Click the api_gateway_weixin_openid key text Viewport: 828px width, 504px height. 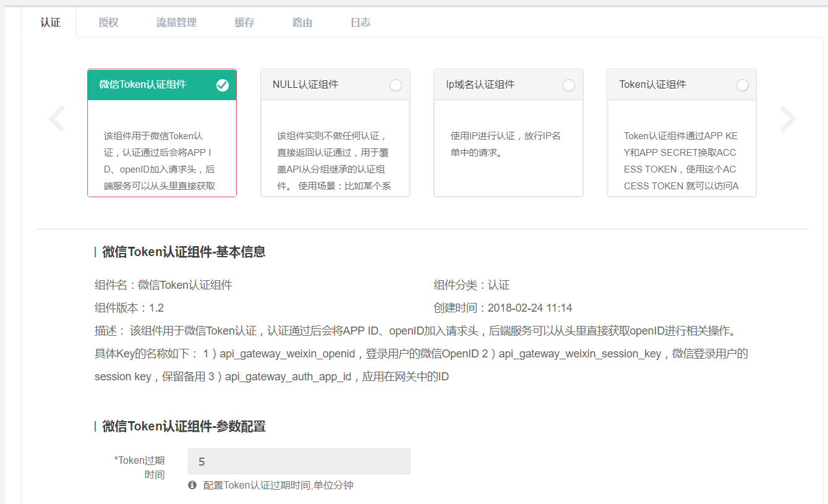pos(288,354)
